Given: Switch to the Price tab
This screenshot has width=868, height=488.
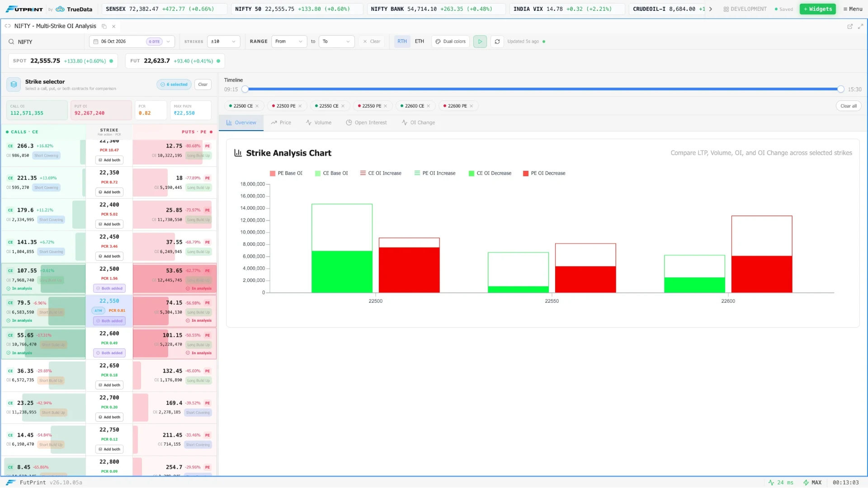Looking at the screenshot, I should 281,123.
